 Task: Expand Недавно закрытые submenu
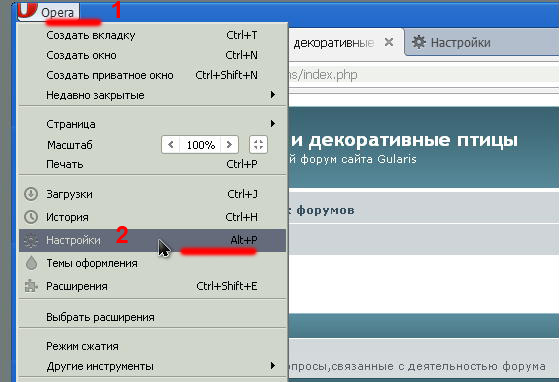[153, 95]
